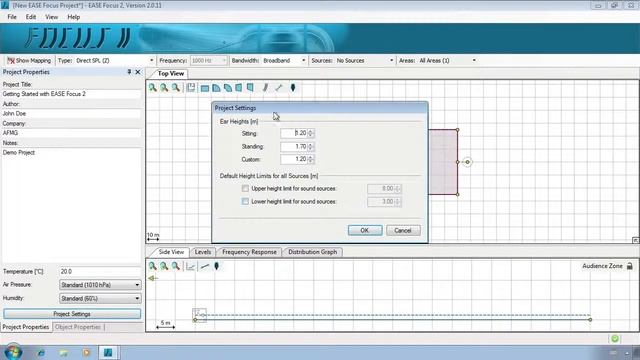Open the File menu

click(x=12, y=17)
